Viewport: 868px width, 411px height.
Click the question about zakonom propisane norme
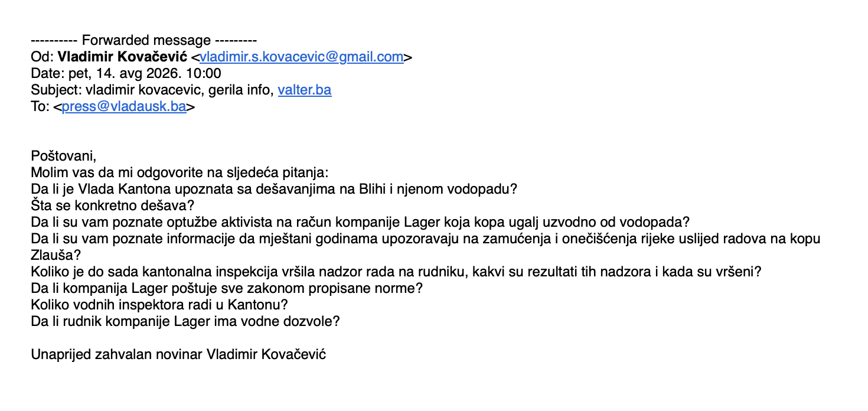(x=227, y=289)
